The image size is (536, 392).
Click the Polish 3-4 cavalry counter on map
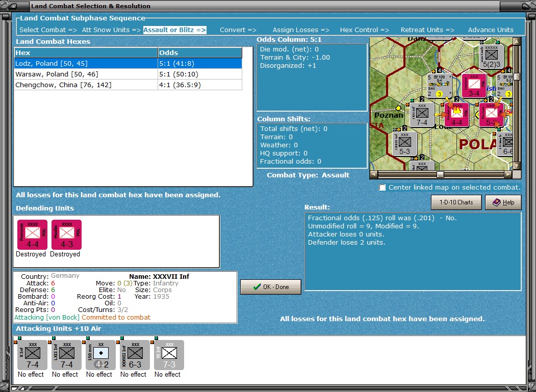coord(474,86)
